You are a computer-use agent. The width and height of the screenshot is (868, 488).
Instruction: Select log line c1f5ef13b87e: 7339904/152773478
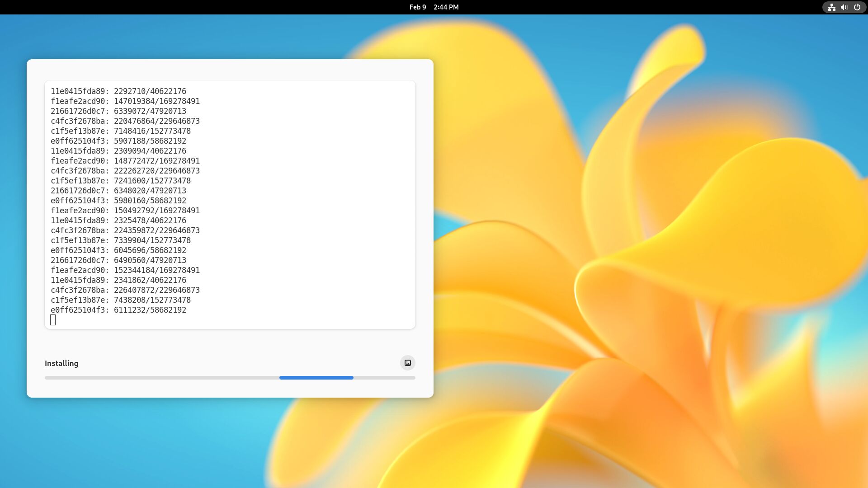tap(121, 240)
